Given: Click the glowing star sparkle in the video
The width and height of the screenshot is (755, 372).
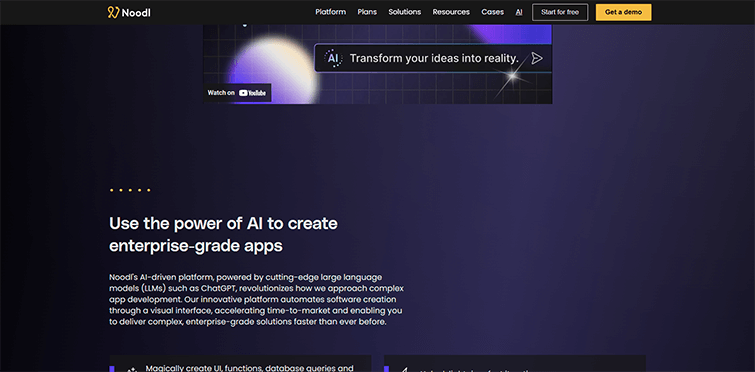Looking at the screenshot, I should pos(513,75).
